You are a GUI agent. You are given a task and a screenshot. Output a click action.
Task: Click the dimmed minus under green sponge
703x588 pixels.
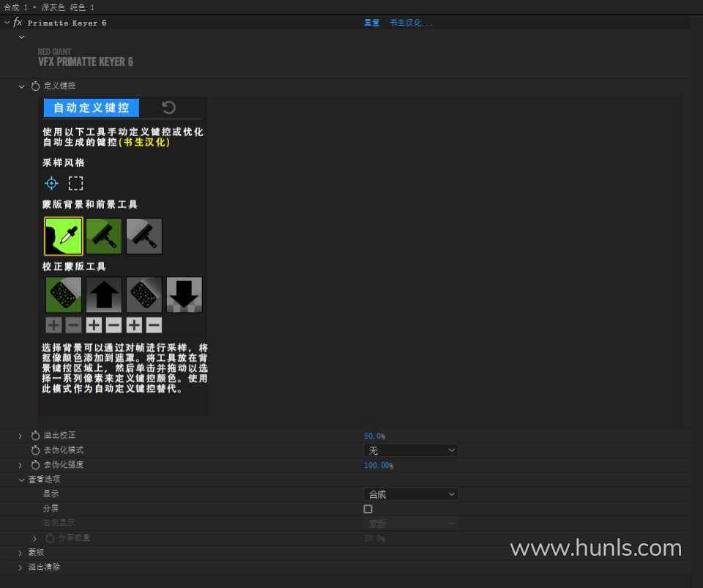pos(73,325)
